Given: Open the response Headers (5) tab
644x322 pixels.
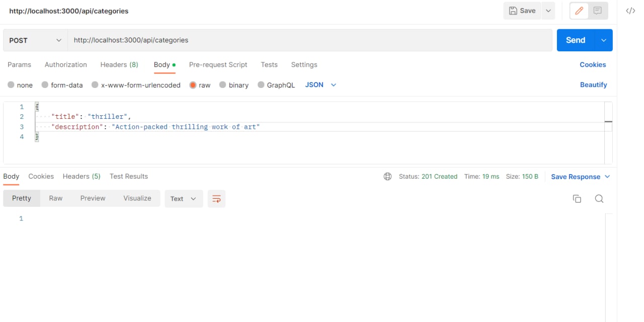Looking at the screenshot, I should point(82,177).
